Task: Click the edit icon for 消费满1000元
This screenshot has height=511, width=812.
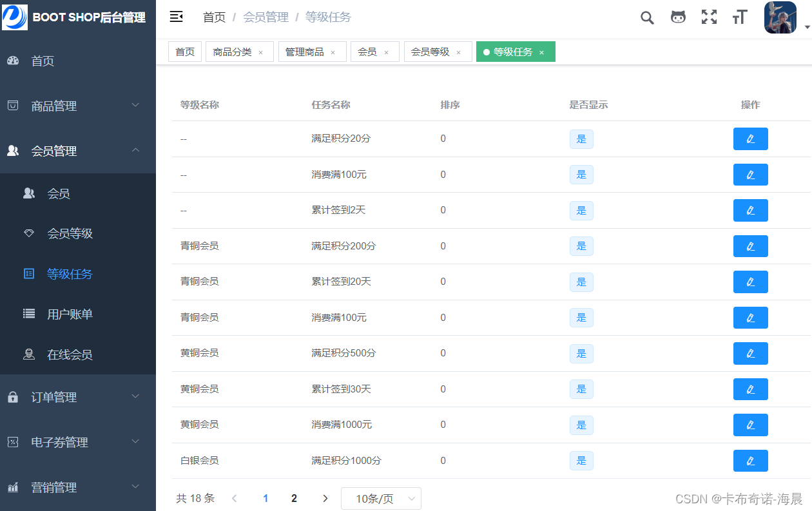Action: tap(750, 425)
